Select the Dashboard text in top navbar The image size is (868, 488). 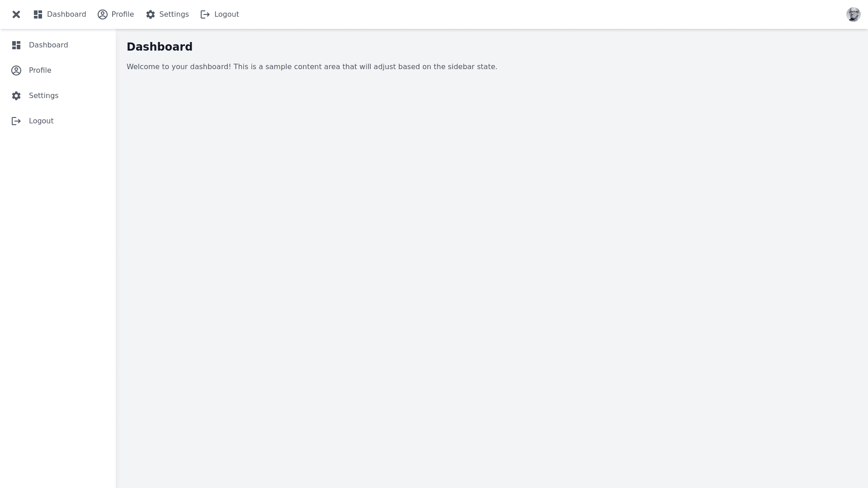point(66,14)
